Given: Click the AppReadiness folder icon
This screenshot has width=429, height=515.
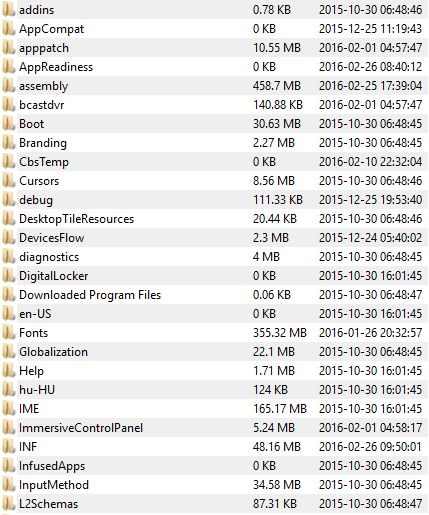Looking at the screenshot, I should click(8, 67).
